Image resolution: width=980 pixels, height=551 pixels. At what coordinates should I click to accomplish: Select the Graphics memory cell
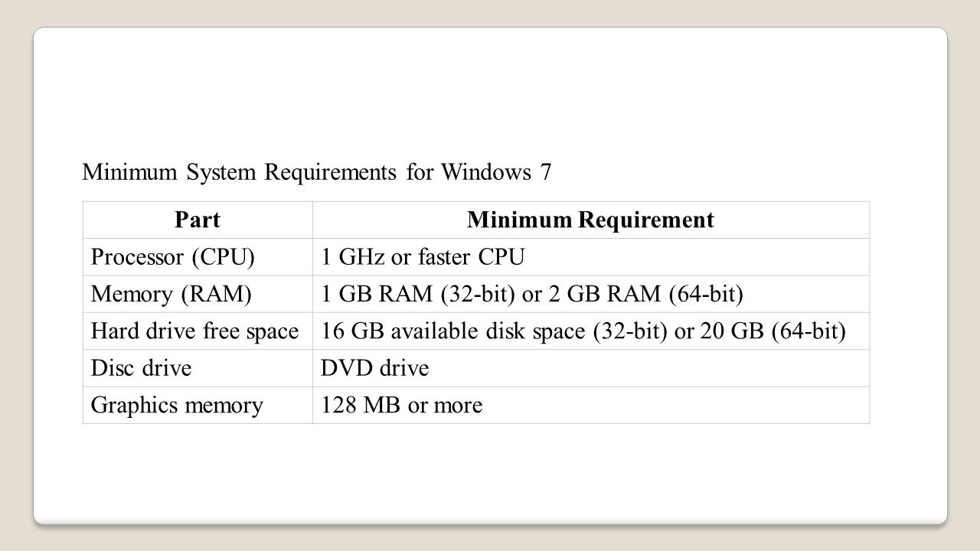pos(198,405)
